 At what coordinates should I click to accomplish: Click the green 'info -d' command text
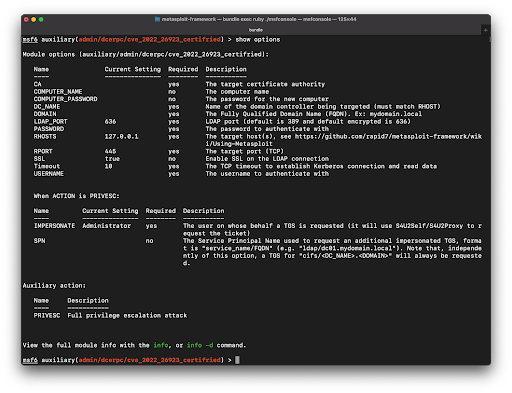coord(200,345)
